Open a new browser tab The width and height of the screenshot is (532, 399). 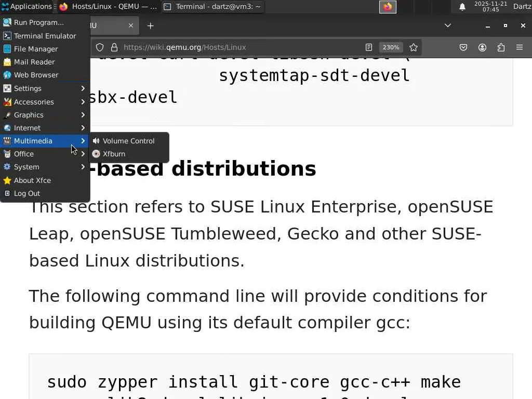tap(150, 25)
